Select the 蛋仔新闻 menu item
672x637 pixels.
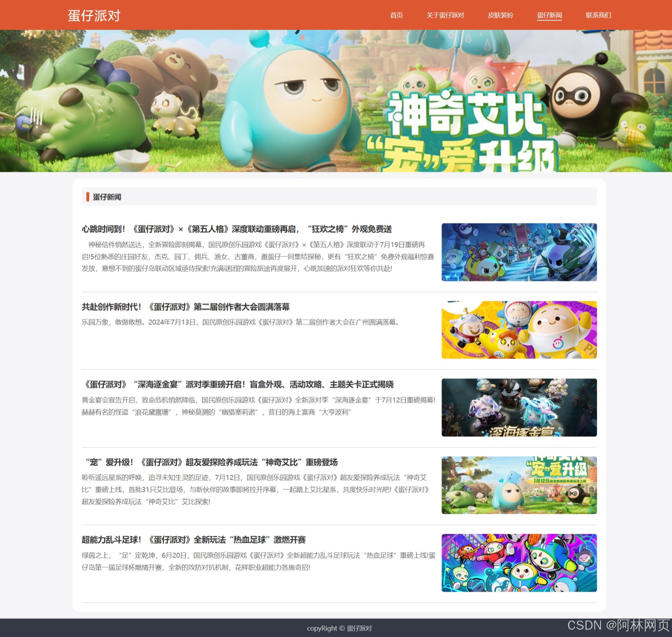(x=549, y=15)
